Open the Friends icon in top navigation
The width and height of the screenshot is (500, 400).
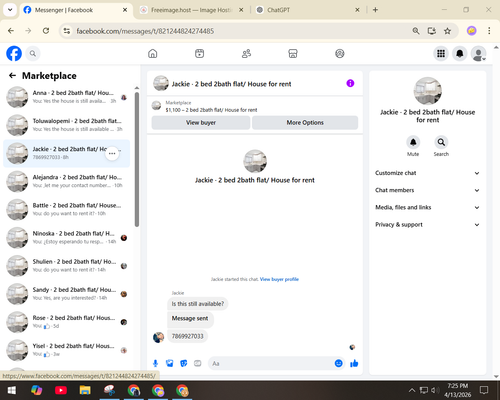246,53
